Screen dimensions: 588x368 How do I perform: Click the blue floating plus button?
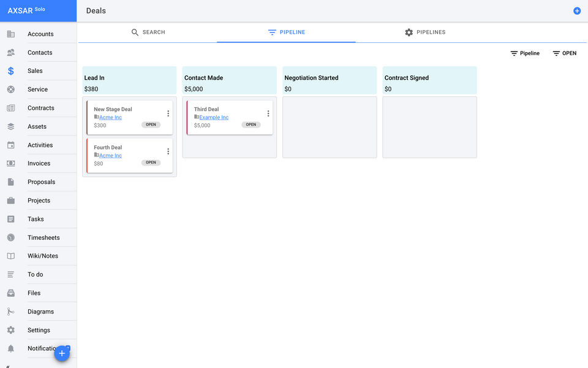[62, 353]
